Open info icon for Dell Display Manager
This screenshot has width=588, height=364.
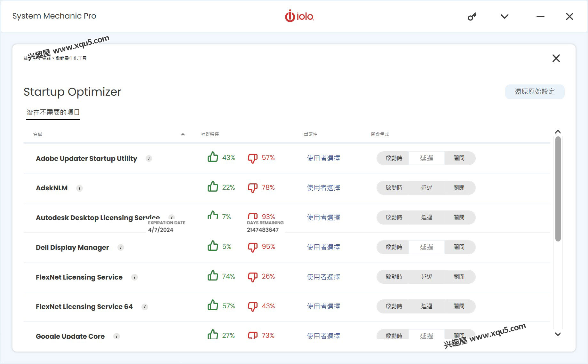coord(121,248)
